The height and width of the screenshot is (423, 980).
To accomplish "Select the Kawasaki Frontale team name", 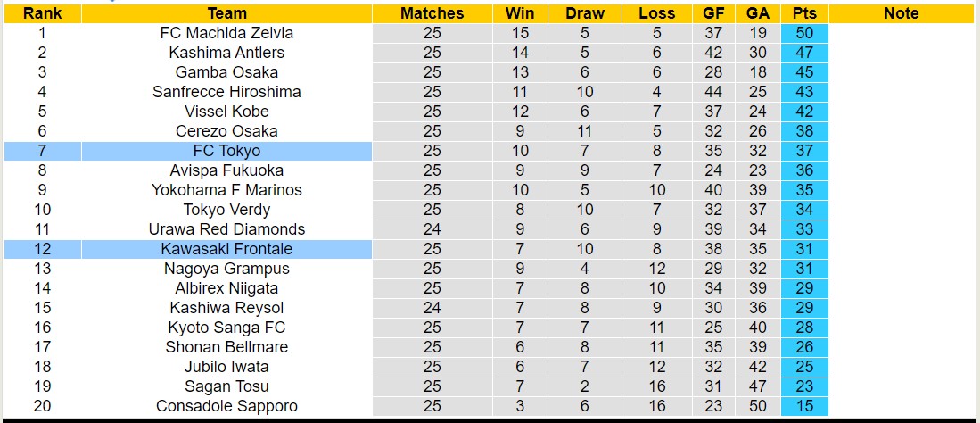I will click(226, 249).
